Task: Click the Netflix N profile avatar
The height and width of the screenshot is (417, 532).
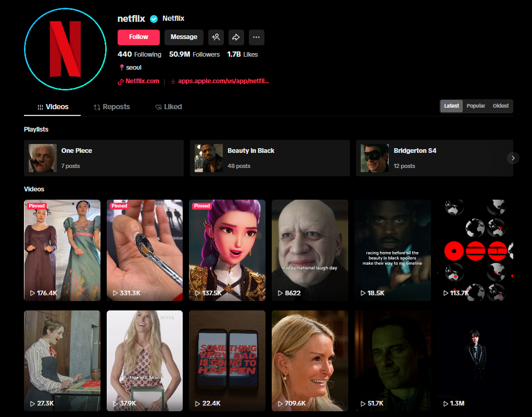Action: (x=65, y=49)
